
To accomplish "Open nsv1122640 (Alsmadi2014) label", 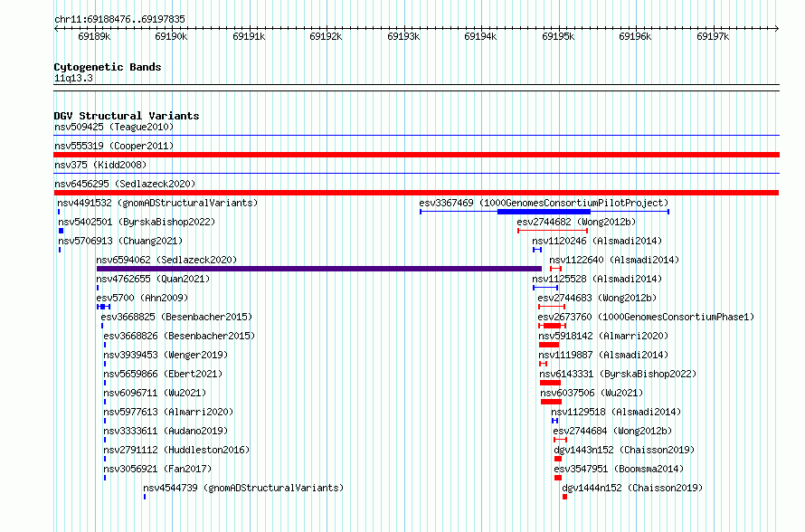I will coord(614,260).
